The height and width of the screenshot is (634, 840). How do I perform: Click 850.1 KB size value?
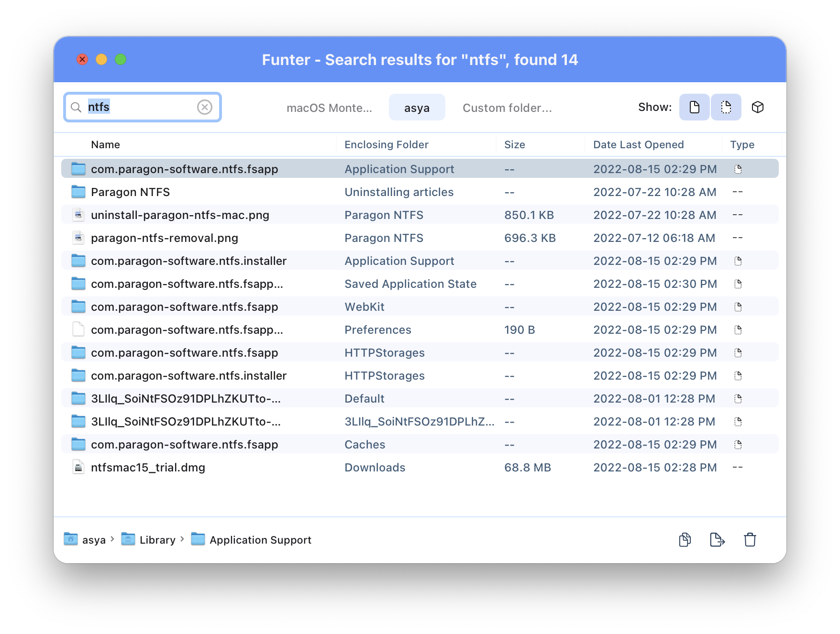[x=529, y=215]
